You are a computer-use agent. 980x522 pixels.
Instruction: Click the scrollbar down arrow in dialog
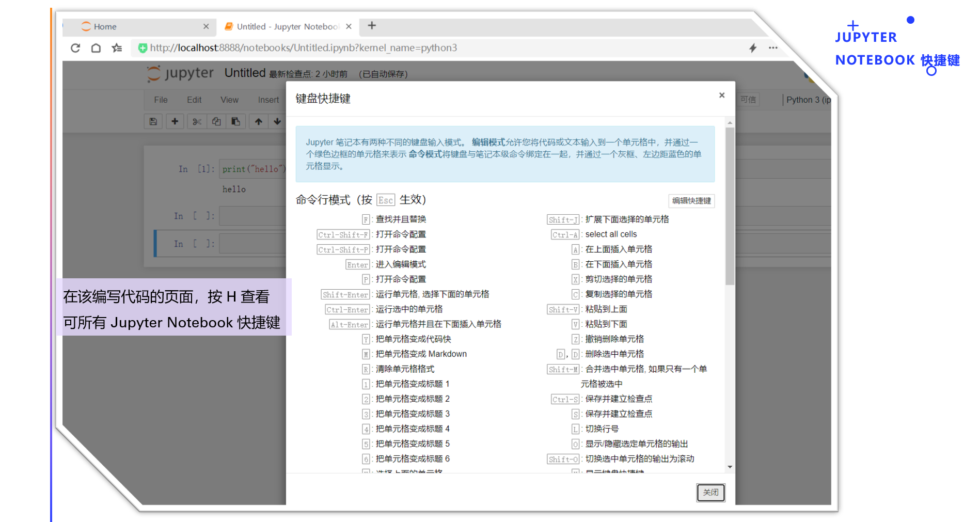pyautogui.click(x=730, y=467)
